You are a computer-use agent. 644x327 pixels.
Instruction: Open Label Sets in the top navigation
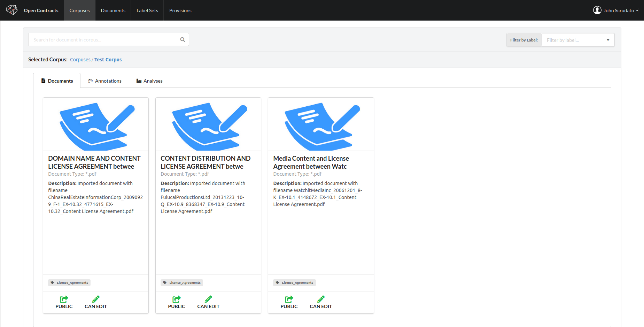(147, 10)
